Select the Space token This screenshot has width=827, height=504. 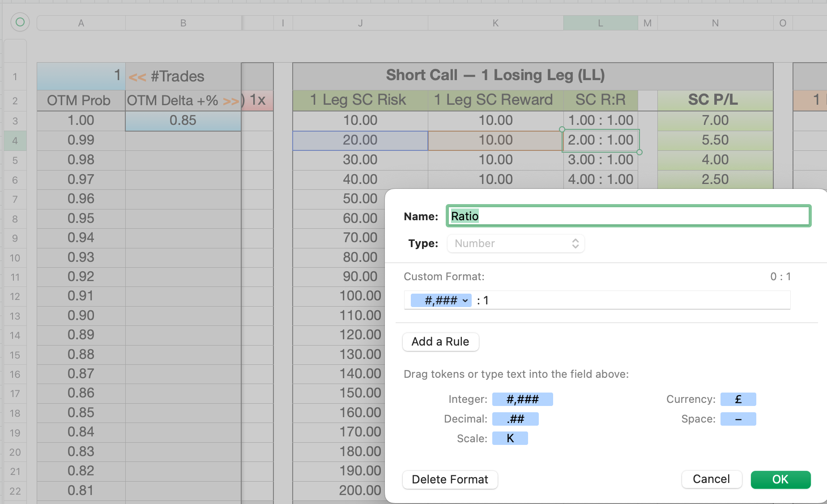coord(738,419)
